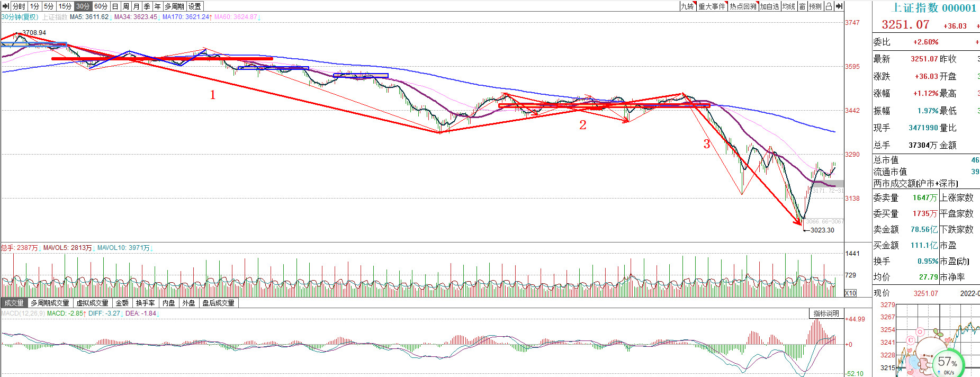
Task: Click the 换手 0.95% value
Action: click(928, 261)
